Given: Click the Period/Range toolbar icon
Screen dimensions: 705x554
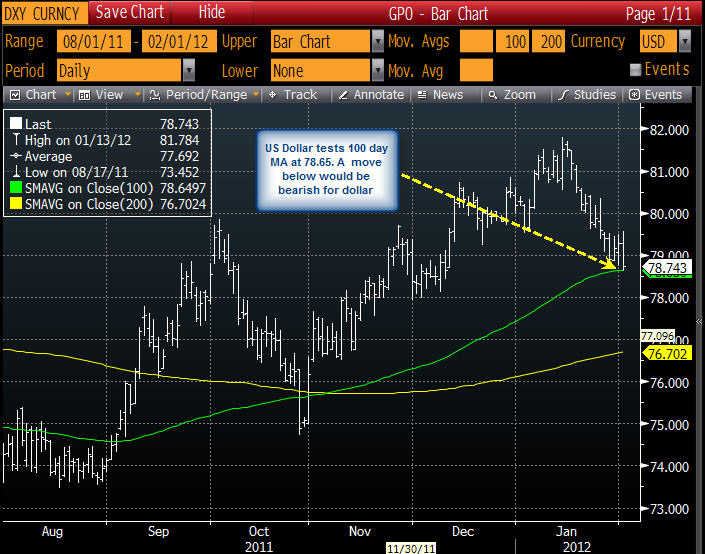Looking at the screenshot, I should (155, 95).
